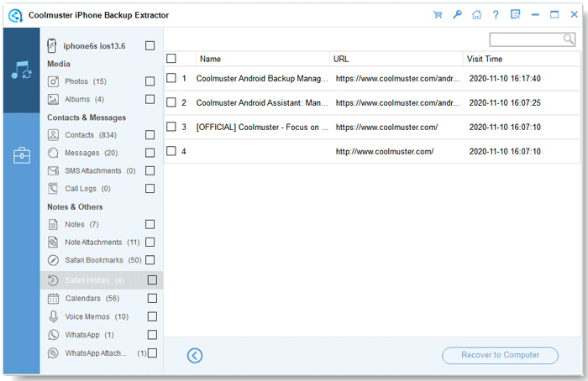Click visit time 2020-11-10 16:17:40
The image size is (588, 381).
[x=505, y=79]
